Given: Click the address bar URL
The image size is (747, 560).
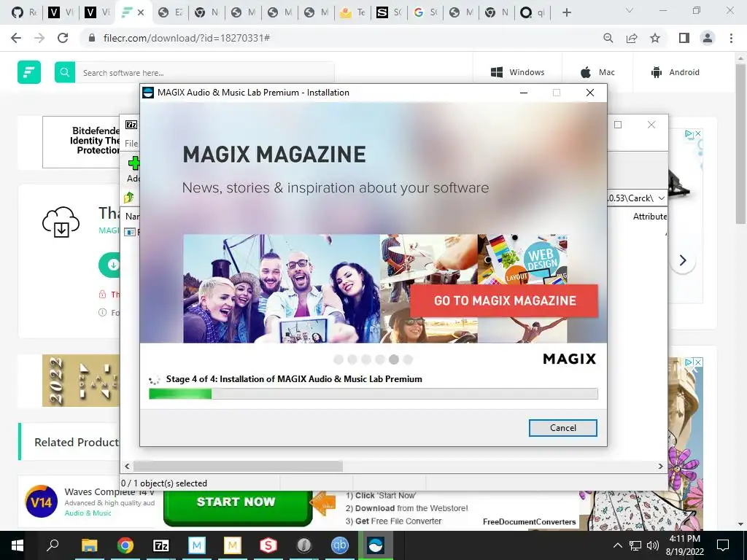Looking at the screenshot, I should pos(187,38).
